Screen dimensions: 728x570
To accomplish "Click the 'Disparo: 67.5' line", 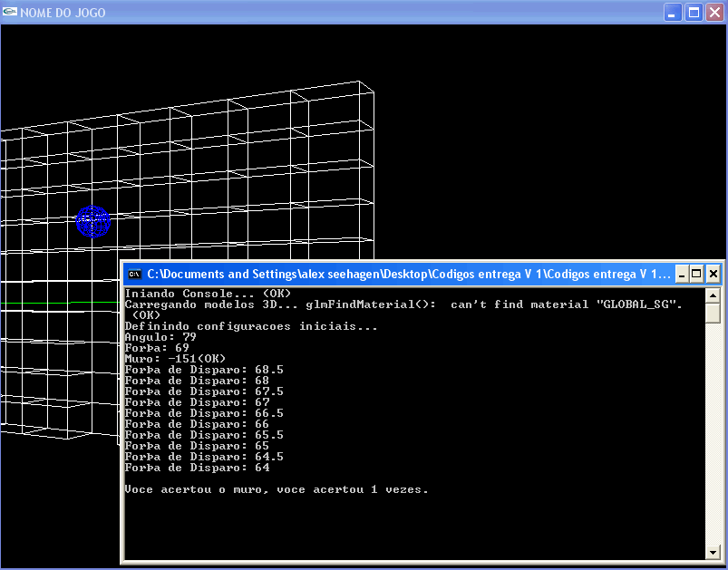I will tap(204, 391).
